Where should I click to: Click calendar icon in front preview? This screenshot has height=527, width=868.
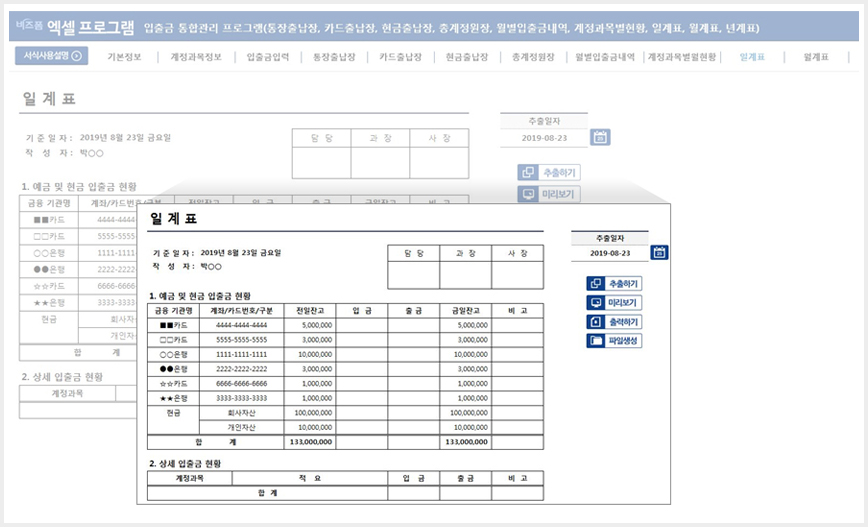click(659, 252)
